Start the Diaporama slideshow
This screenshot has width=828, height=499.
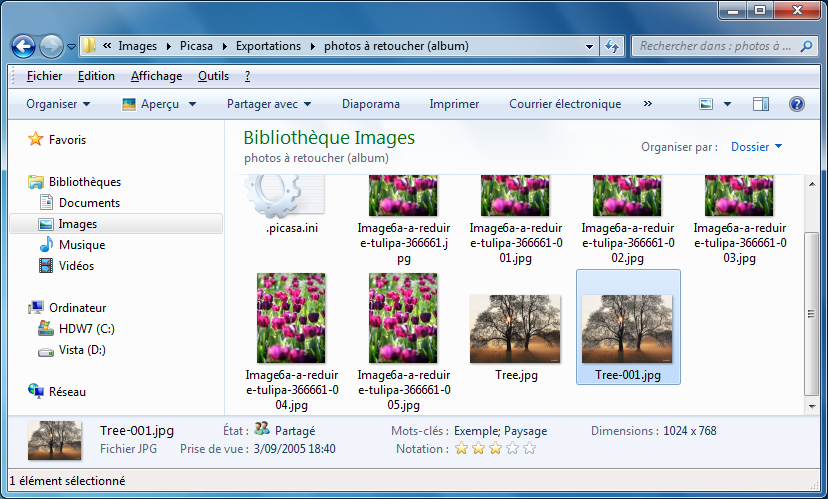pos(371,104)
